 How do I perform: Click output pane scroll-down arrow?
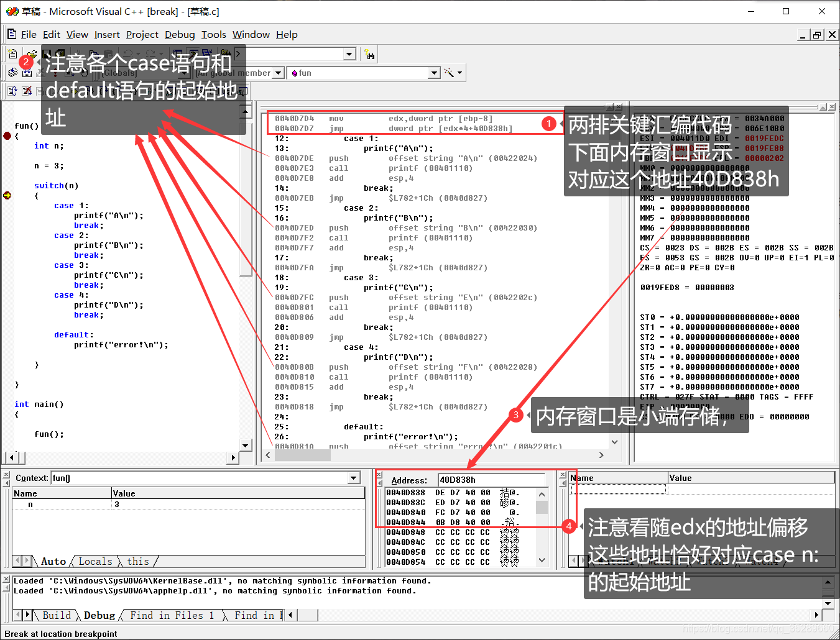point(828,603)
